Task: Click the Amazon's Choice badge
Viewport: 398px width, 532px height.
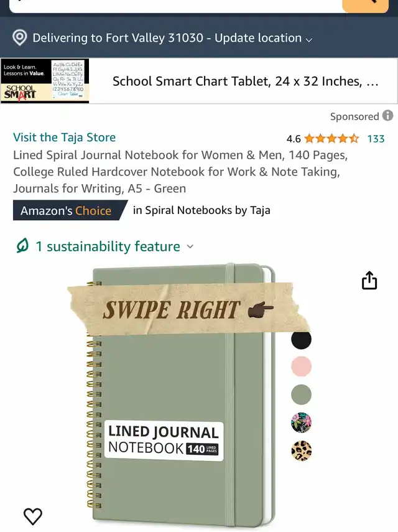Action: 70,210
